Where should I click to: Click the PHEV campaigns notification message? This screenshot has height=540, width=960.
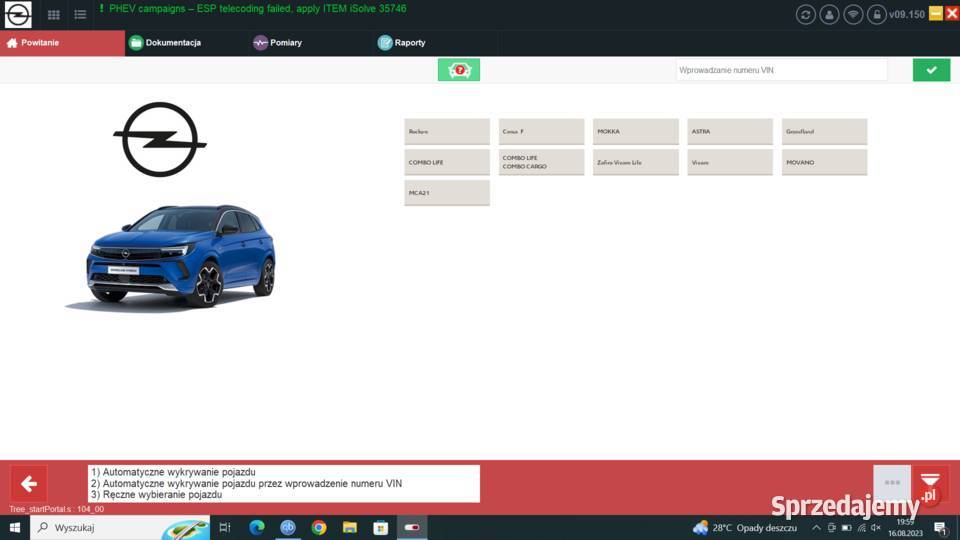[252, 9]
